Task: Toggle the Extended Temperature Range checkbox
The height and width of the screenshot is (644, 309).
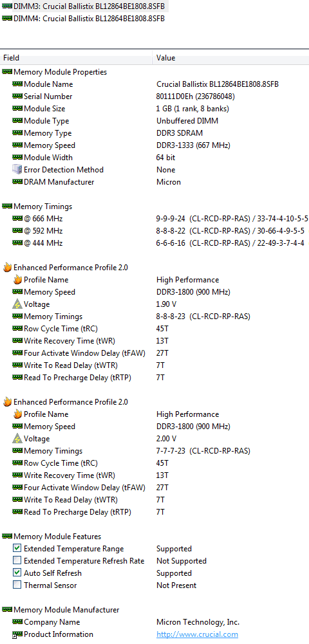Action: click(x=17, y=549)
